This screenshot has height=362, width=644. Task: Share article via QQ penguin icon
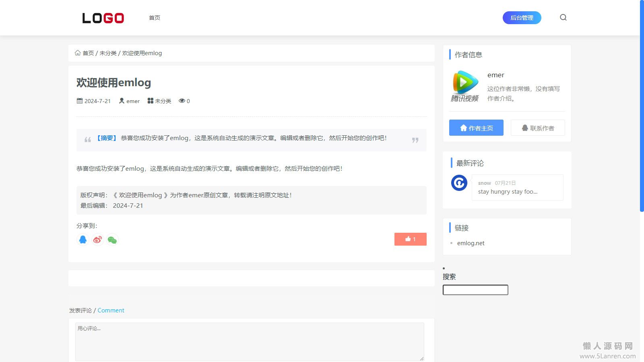83,240
